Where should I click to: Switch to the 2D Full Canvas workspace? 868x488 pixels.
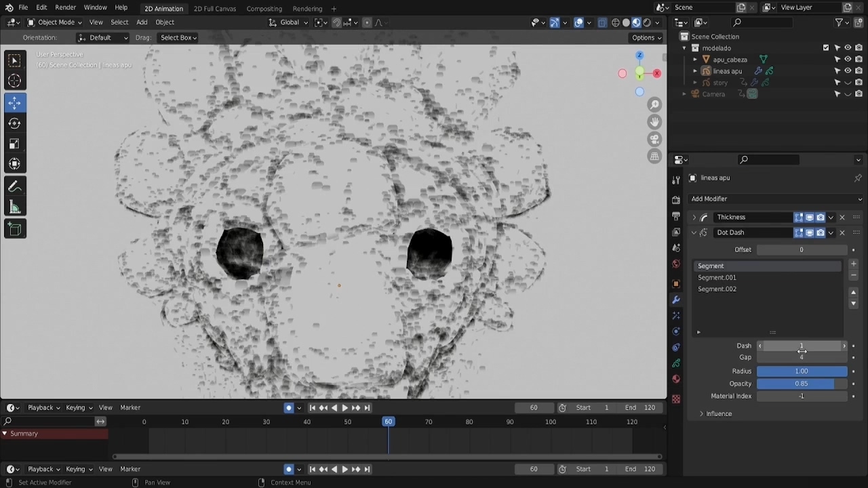[x=214, y=9]
